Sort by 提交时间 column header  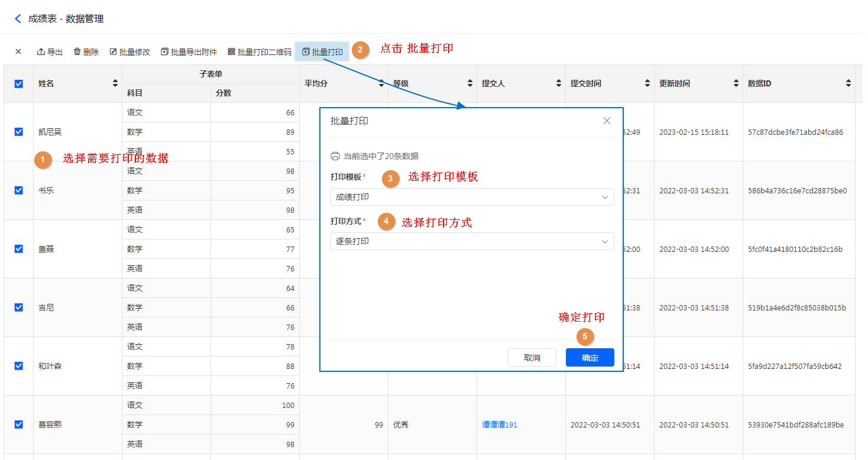point(647,84)
